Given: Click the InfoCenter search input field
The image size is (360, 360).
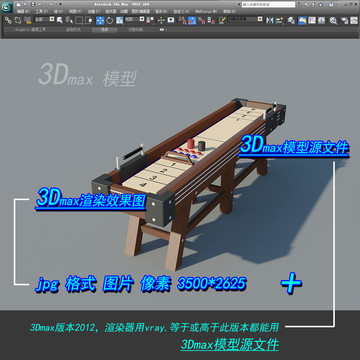Looking at the screenshot, I should (268, 5).
